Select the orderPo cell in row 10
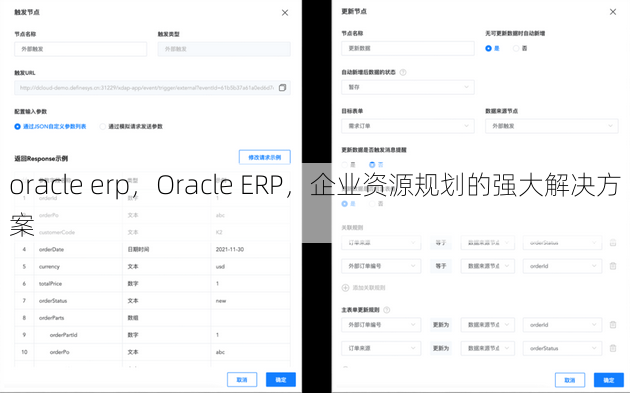This screenshot has width=630, height=393. [x=78, y=352]
